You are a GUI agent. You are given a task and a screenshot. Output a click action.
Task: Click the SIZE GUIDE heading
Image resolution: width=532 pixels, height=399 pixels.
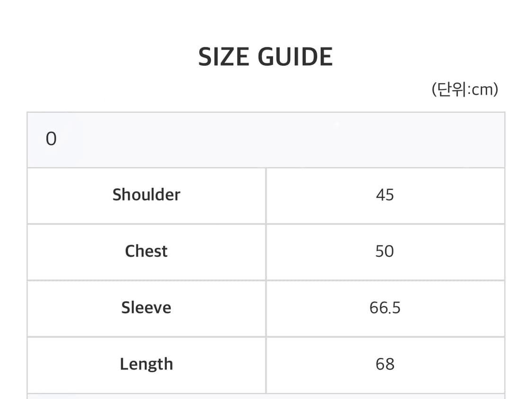click(265, 57)
